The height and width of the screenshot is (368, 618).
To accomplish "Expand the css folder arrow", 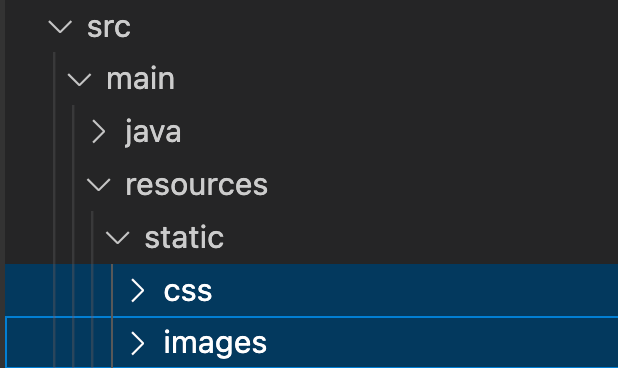I will 138,291.
